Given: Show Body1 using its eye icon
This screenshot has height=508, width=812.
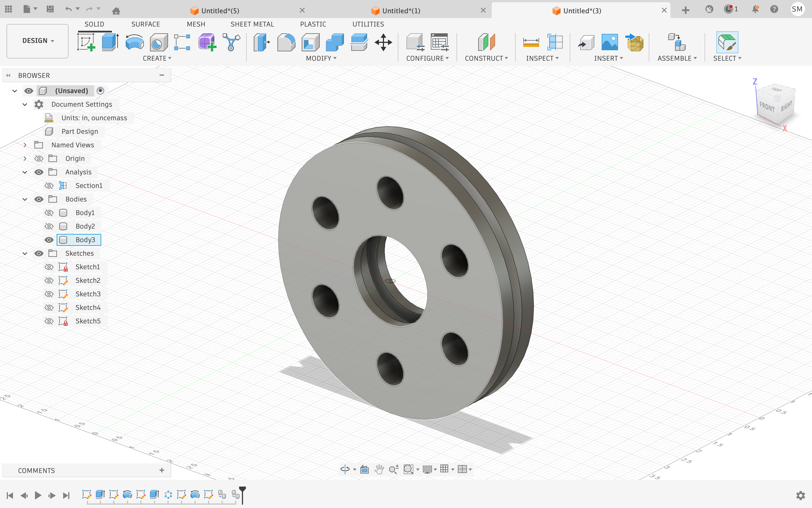Looking at the screenshot, I should [49, 213].
